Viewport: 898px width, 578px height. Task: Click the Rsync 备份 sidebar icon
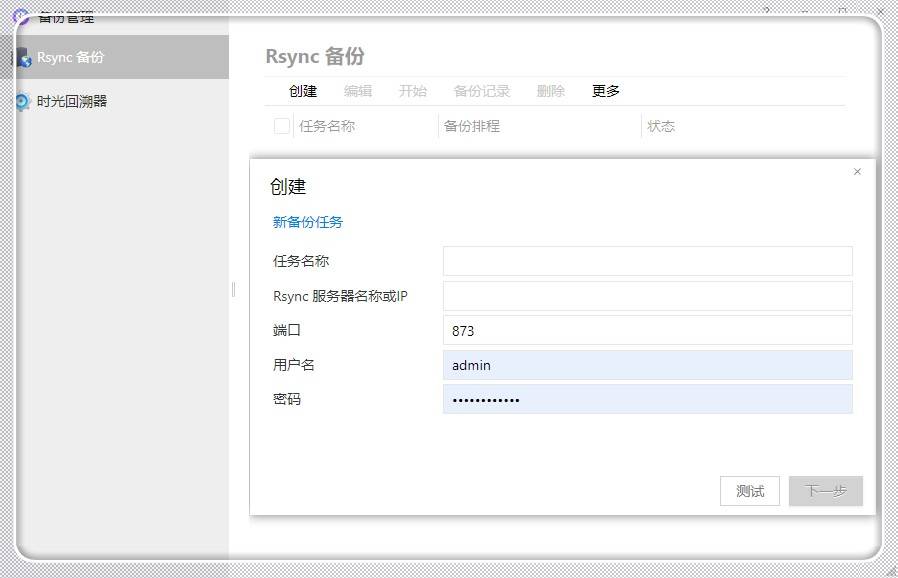(x=22, y=58)
